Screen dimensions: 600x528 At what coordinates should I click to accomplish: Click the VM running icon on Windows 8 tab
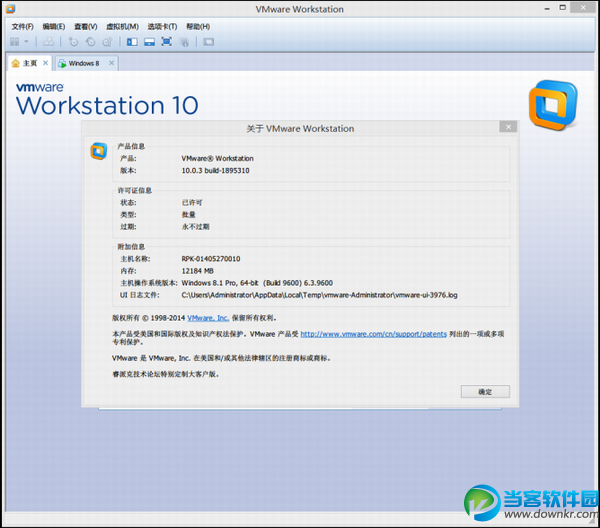(62, 64)
